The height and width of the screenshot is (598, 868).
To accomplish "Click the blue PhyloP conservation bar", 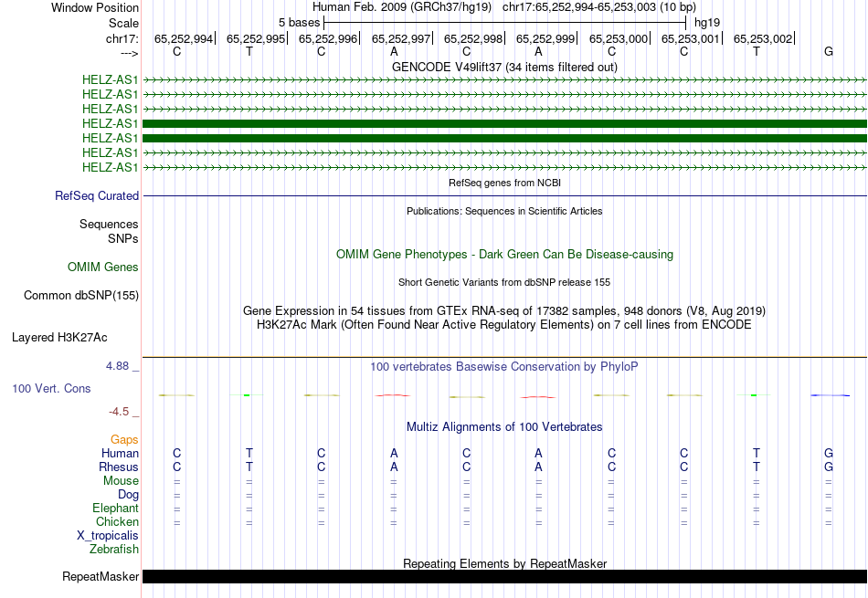I will click(x=830, y=395).
